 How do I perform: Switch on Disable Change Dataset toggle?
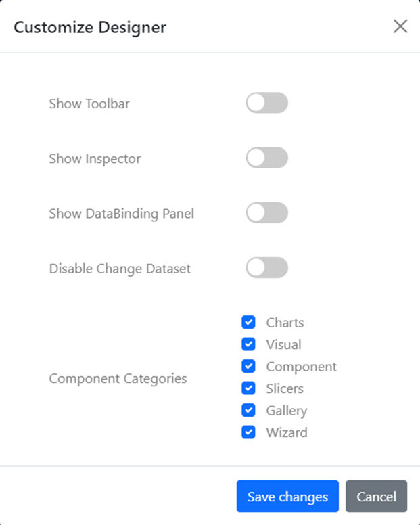tap(266, 267)
